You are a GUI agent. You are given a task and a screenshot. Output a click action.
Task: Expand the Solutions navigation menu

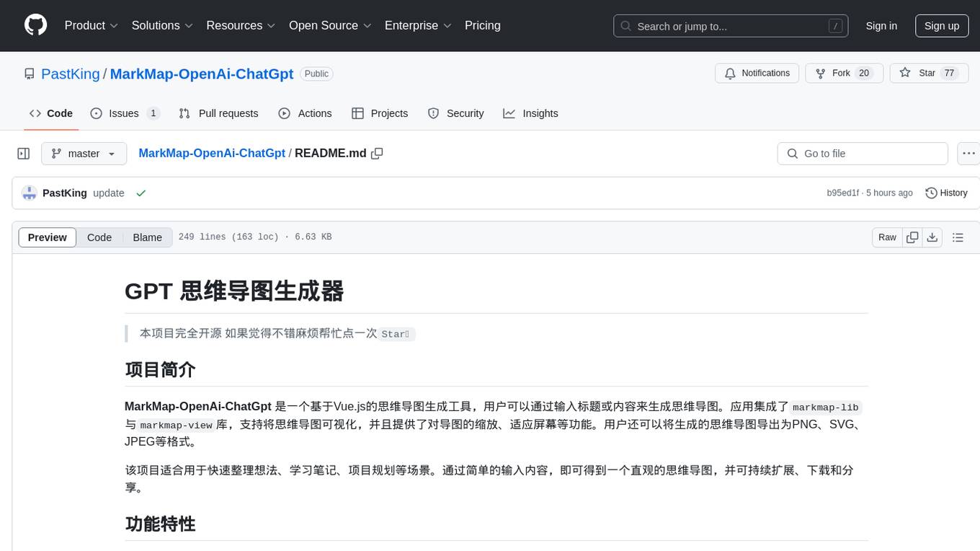click(x=162, y=25)
